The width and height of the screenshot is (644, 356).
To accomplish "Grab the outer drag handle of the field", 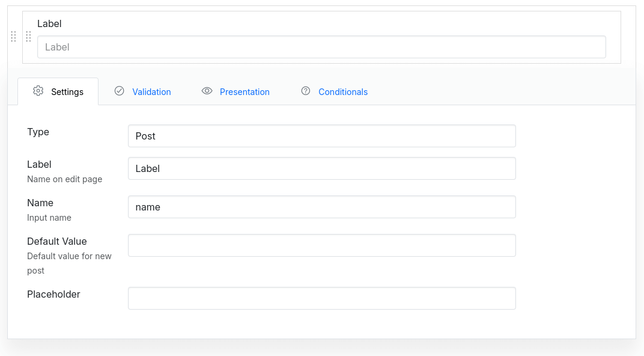I will tap(13, 37).
